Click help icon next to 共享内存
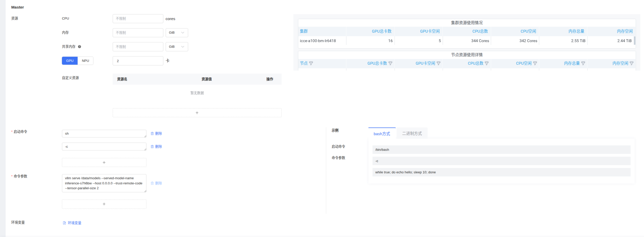Image resolution: width=644 pixels, height=237 pixels. coord(80,46)
